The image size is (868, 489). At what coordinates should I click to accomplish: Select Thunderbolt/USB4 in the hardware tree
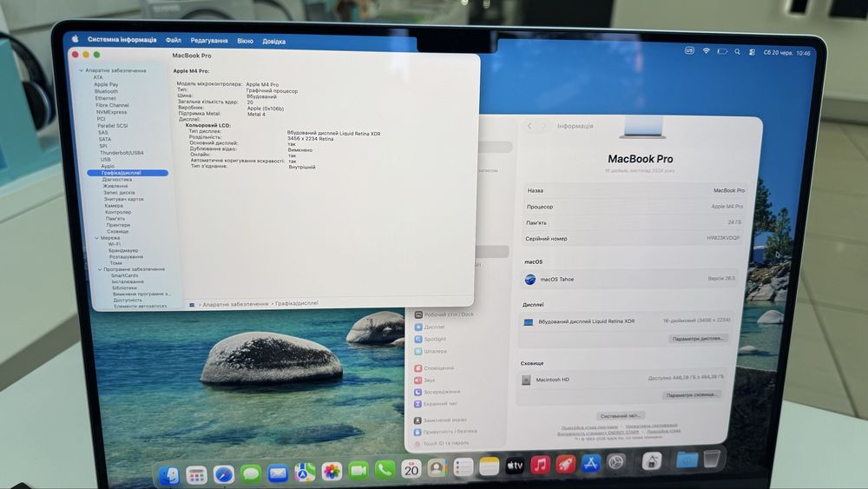pos(122,152)
